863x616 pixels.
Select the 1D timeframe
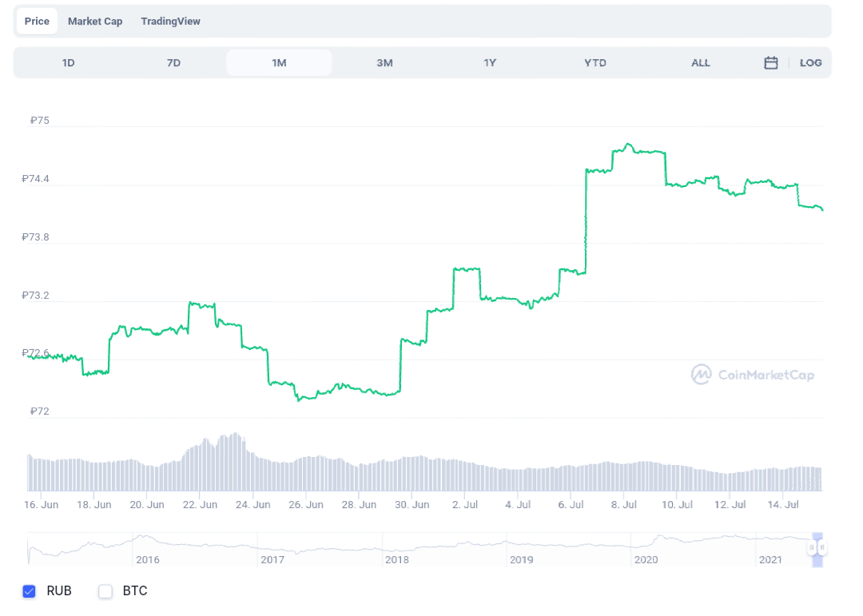[68, 62]
